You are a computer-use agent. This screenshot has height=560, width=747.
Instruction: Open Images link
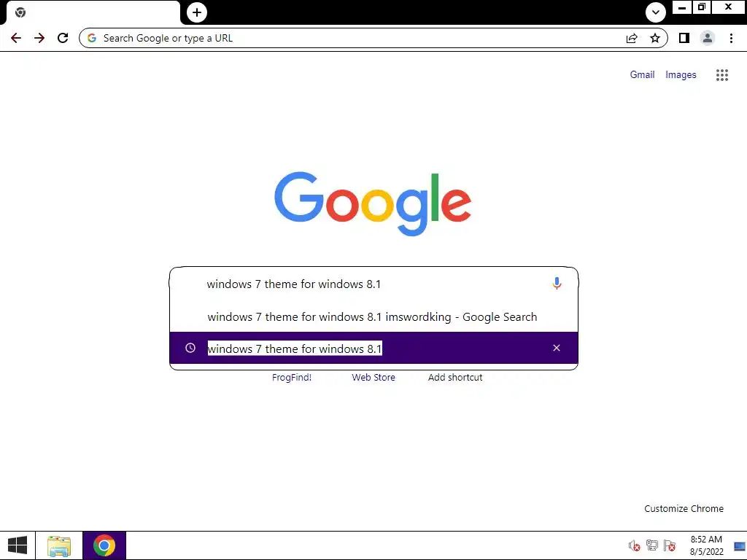[681, 75]
